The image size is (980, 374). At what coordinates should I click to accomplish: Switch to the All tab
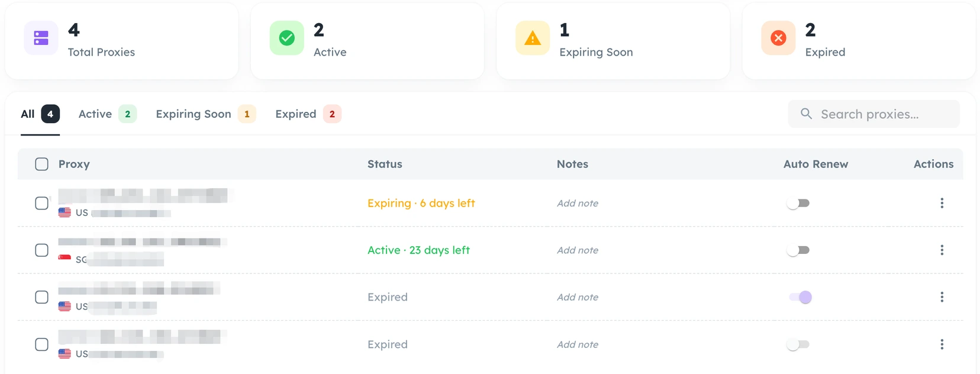pos(40,114)
